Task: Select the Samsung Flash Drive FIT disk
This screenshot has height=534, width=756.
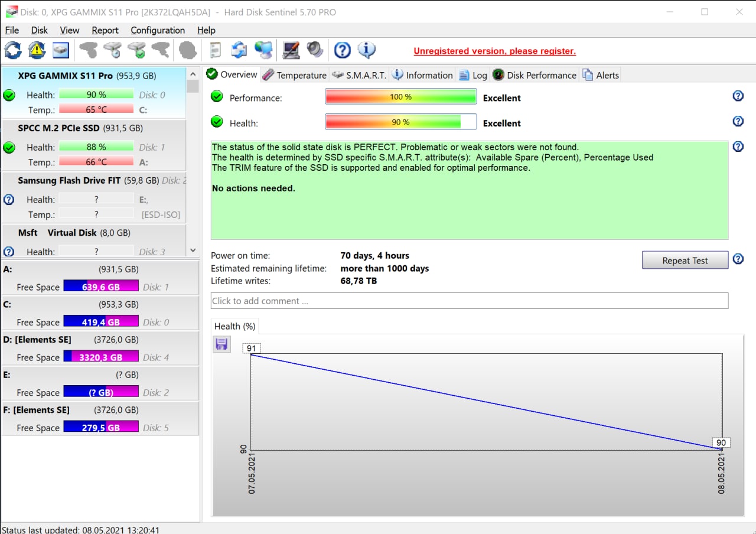Action: (93, 197)
